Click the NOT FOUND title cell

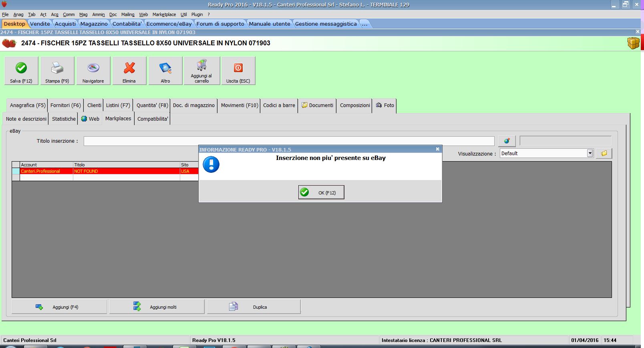point(127,171)
